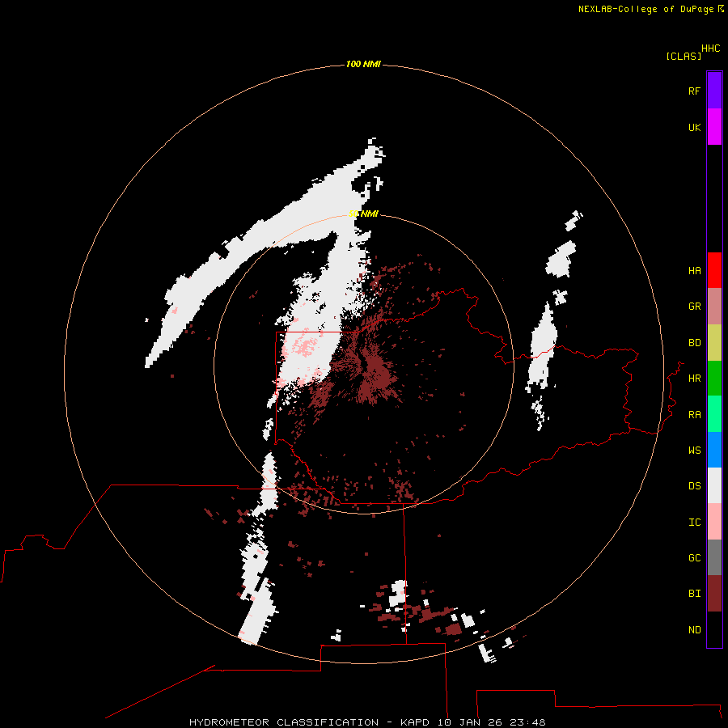The height and width of the screenshot is (728, 728).
Task: Select the GR dusty pink legend swatch
Action: 714,307
